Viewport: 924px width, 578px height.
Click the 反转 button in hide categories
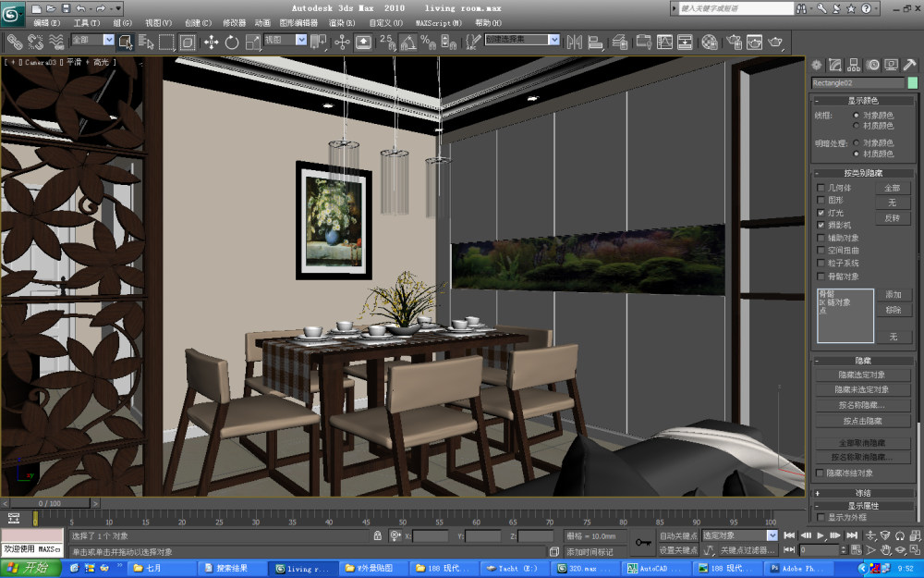point(893,217)
